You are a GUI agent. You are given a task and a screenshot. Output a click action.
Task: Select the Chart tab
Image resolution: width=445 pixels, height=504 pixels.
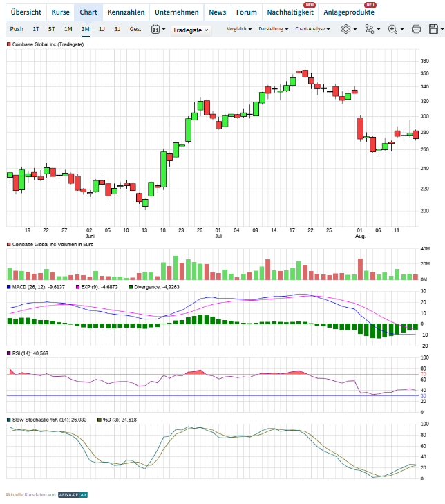88,12
